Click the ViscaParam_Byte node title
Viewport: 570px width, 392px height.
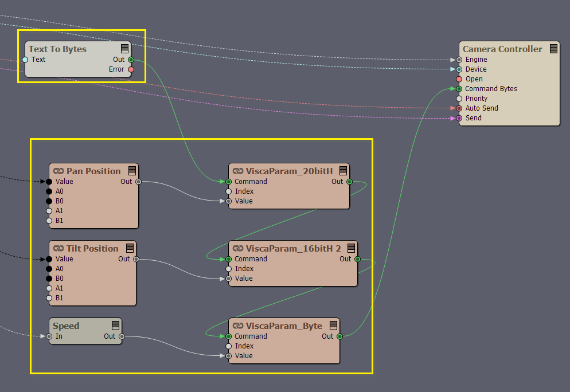(x=284, y=326)
